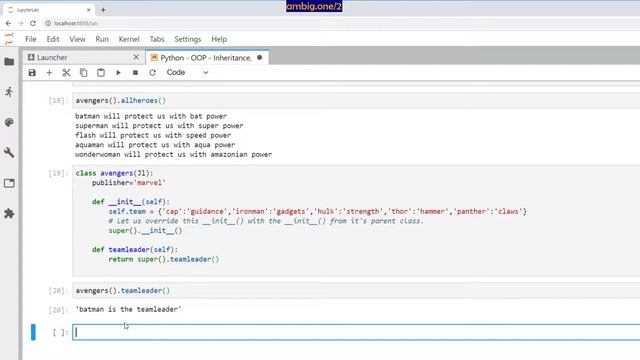Click the self.team dictionary line
The width and height of the screenshot is (640, 360).
tap(318, 211)
